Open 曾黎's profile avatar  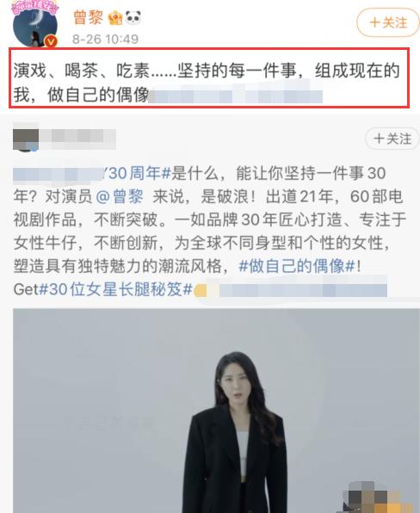(35, 26)
